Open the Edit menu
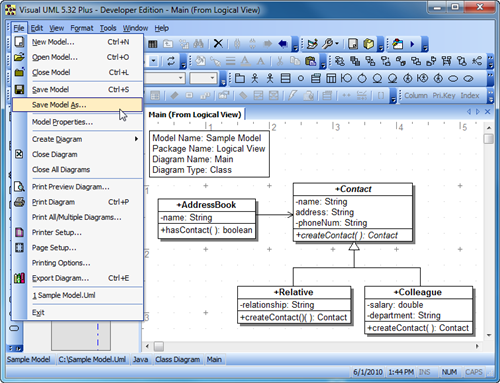The width and height of the screenshot is (500, 383). (x=37, y=28)
